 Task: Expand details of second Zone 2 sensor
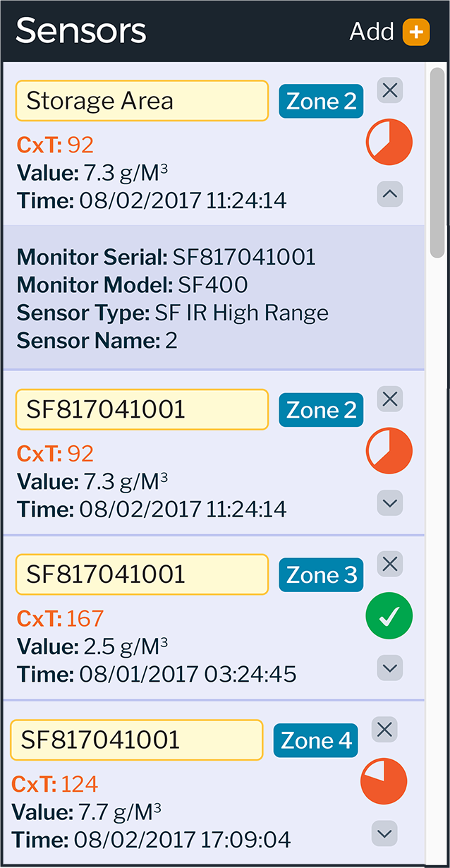click(x=389, y=503)
